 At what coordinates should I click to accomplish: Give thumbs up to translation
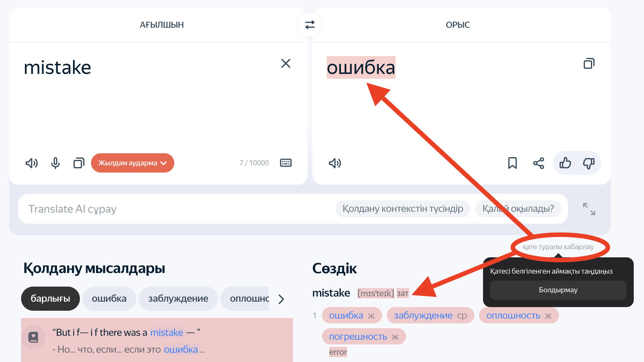565,163
